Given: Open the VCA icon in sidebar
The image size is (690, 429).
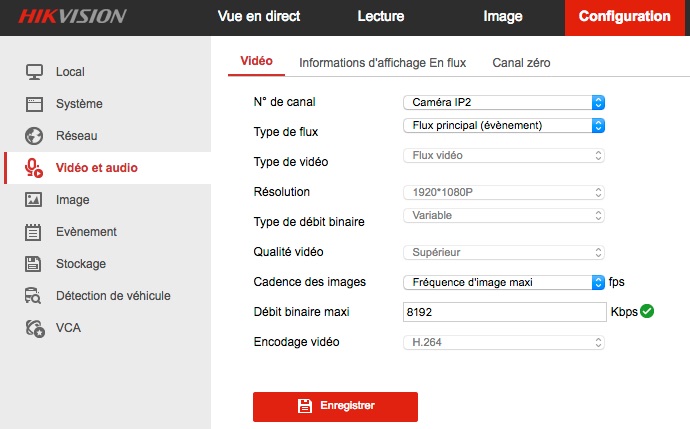Looking at the screenshot, I should tap(34, 328).
